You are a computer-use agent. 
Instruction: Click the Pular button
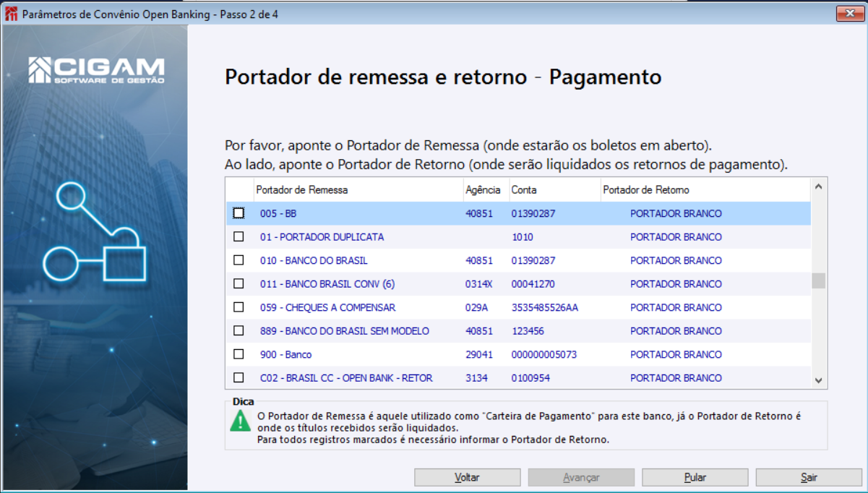pos(695,477)
